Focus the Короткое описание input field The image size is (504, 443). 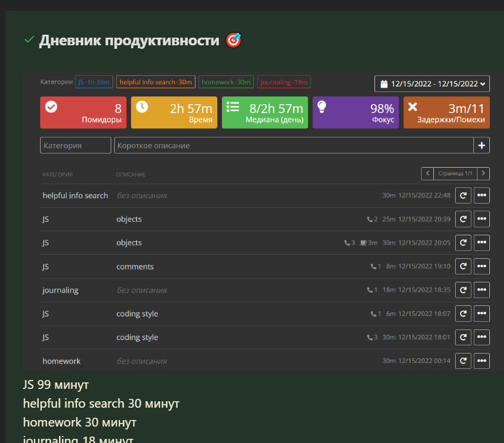coord(294,145)
